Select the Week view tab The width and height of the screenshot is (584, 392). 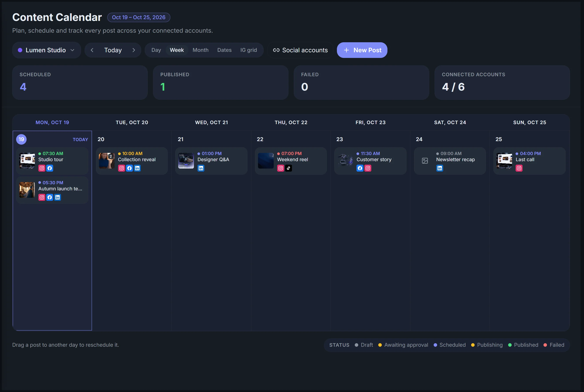[x=177, y=50]
